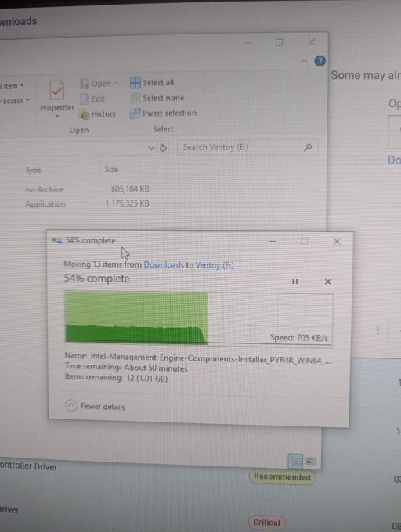
Task: Click the file name being moved
Action: pos(211,358)
